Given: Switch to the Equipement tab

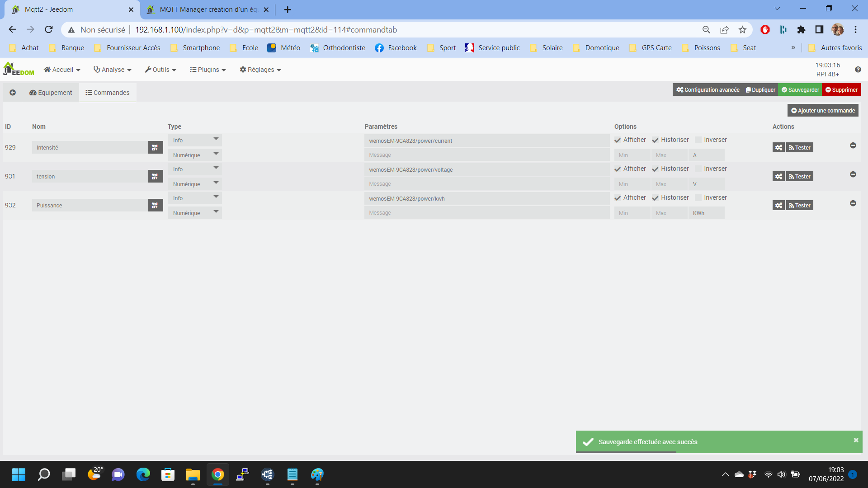Looking at the screenshot, I should click(51, 93).
